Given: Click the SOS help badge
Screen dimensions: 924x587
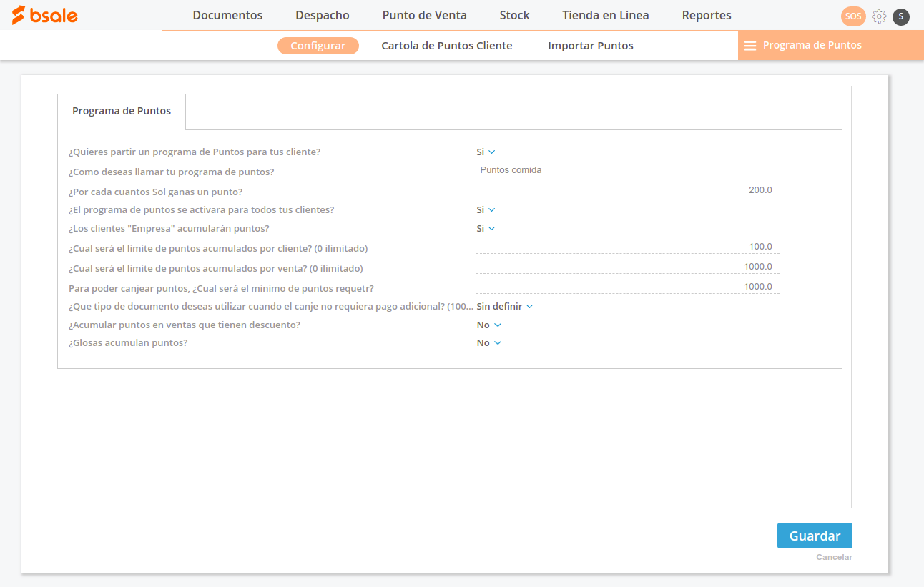Looking at the screenshot, I should [852, 16].
